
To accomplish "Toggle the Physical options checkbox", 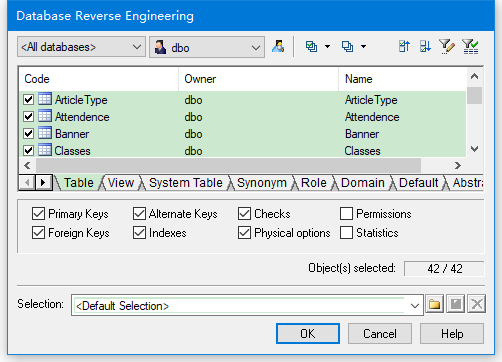I will point(244,233).
